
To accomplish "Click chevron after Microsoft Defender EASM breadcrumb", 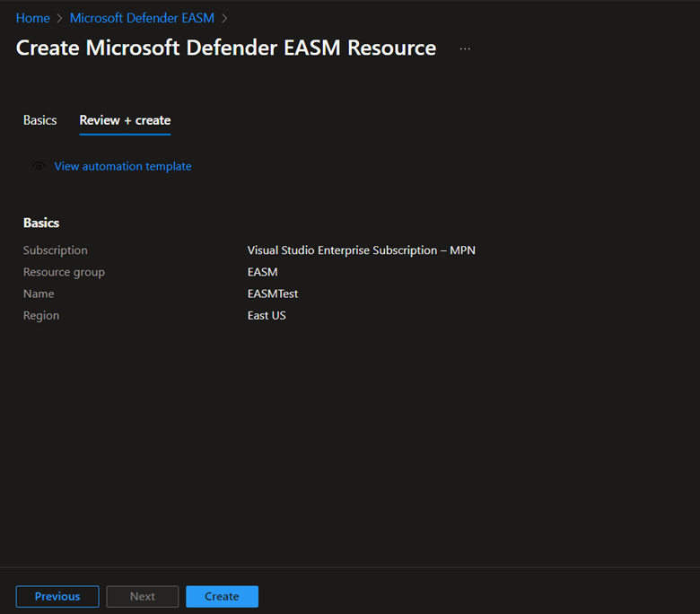I will coord(224,19).
